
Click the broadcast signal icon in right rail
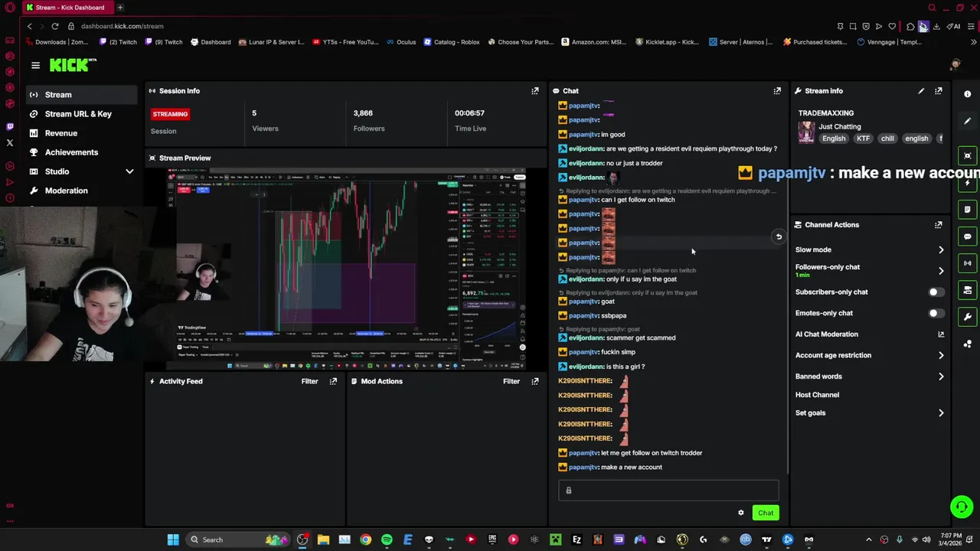(968, 263)
